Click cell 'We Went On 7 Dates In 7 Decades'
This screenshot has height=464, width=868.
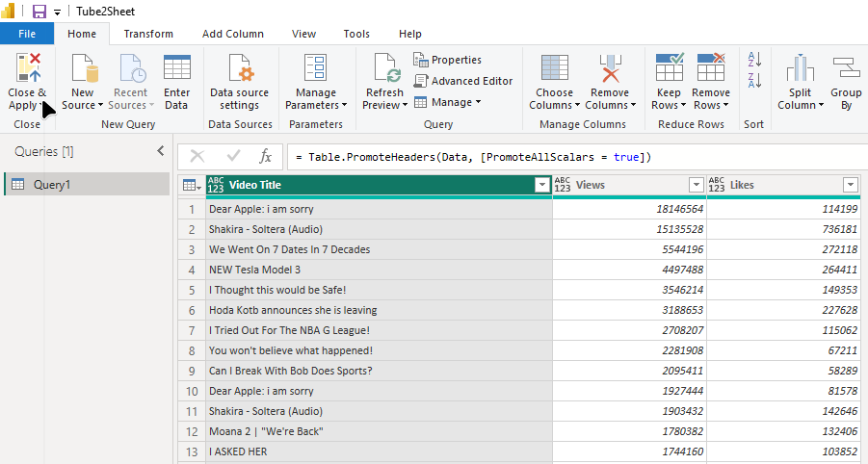(380, 249)
